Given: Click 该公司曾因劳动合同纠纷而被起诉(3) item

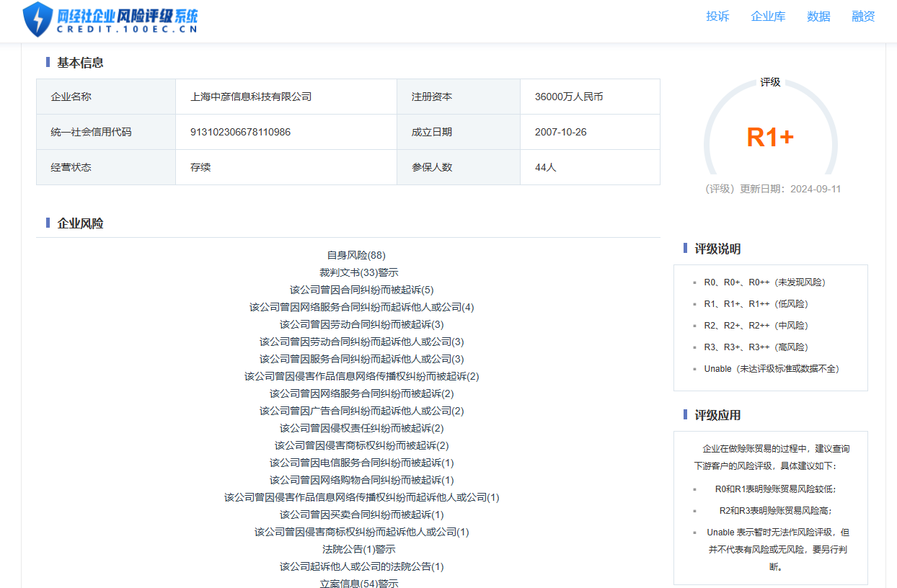Looking at the screenshot, I should [361, 324].
